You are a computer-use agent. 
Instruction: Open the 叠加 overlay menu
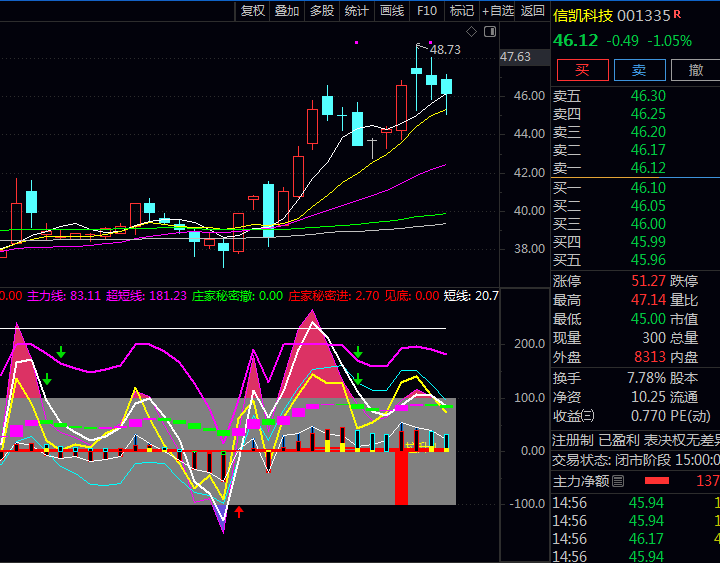[x=287, y=11]
